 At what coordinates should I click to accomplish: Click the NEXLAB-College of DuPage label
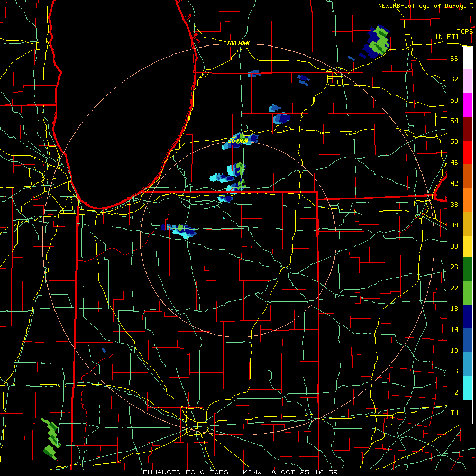423,6
